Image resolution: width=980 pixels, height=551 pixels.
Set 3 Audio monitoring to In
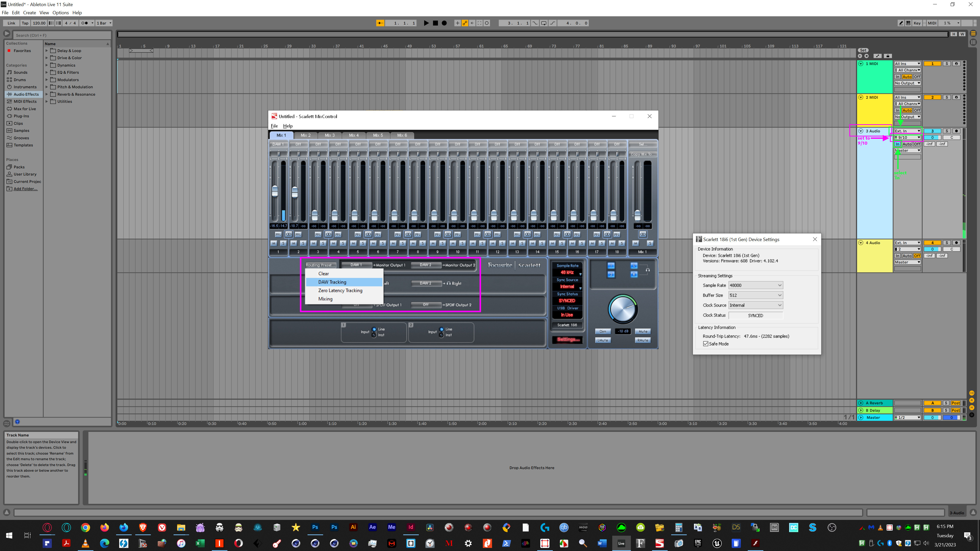[898, 144]
